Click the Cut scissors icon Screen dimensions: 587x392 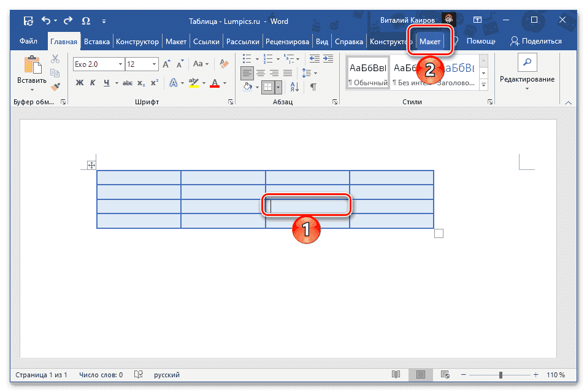click(55, 59)
